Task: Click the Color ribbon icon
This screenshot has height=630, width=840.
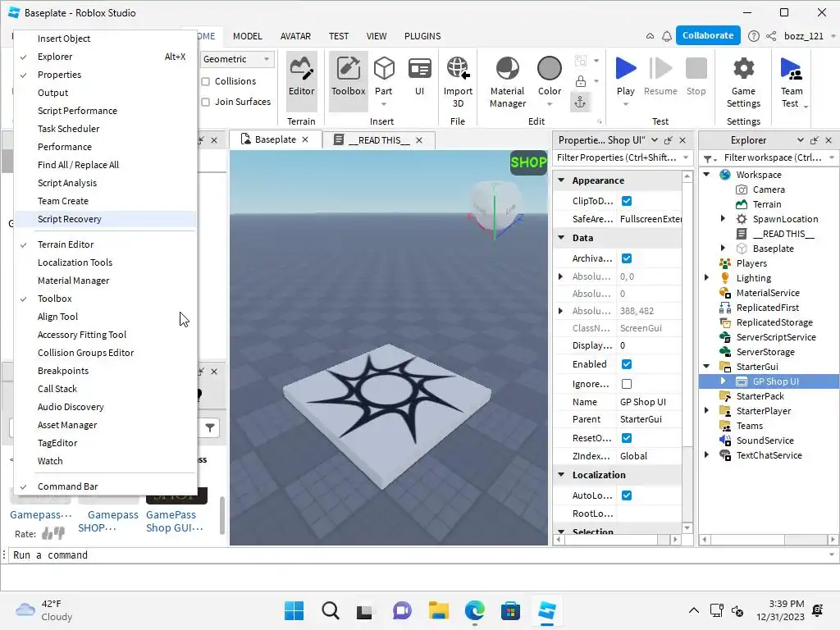Action: point(550,76)
